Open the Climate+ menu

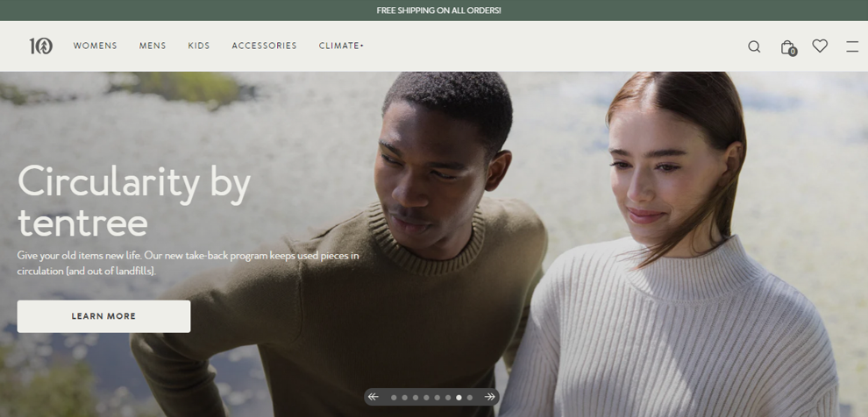pyautogui.click(x=341, y=46)
